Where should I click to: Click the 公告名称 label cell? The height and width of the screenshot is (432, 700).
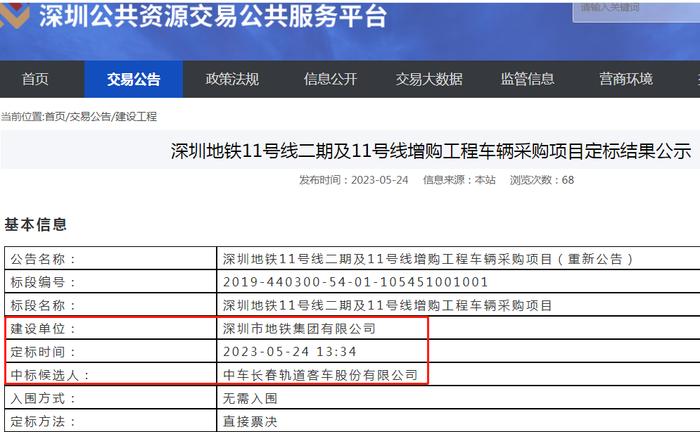111,258
